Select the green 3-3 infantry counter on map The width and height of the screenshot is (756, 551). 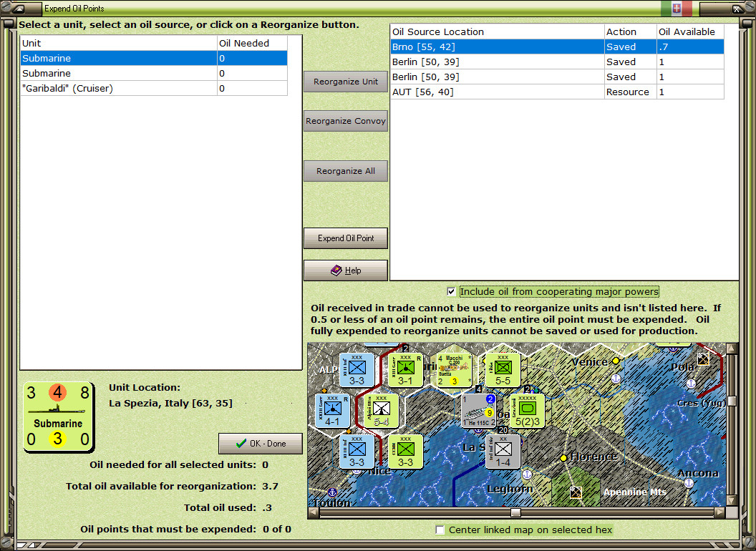click(405, 452)
